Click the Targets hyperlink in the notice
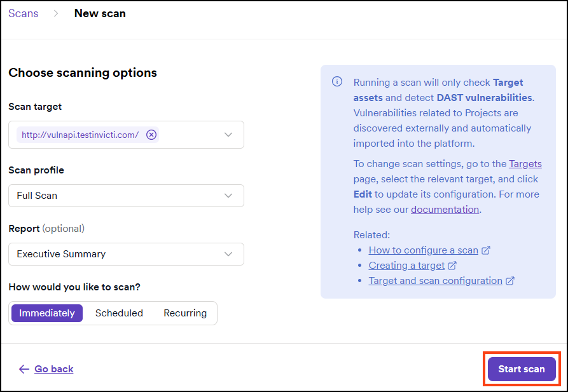 (x=525, y=163)
